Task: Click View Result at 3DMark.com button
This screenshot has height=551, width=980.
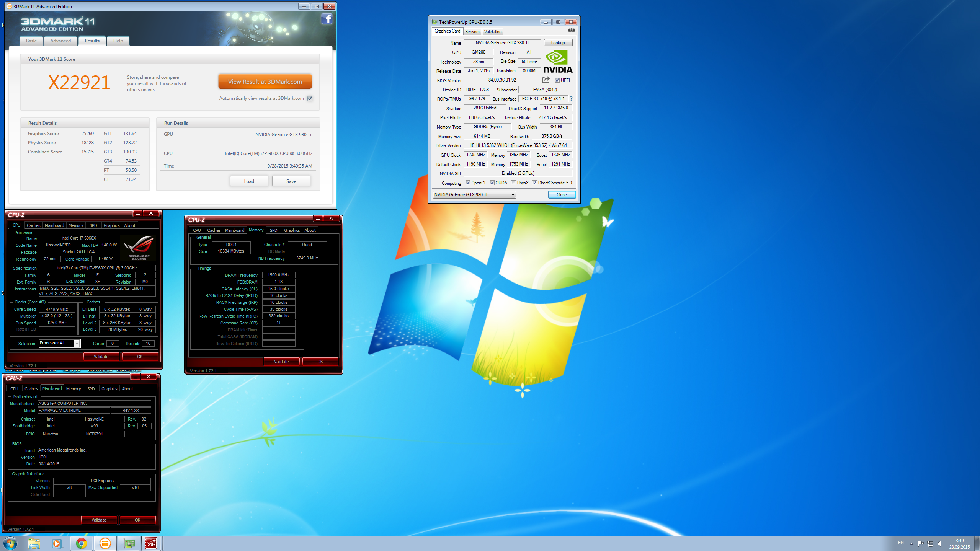Action: tap(265, 82)
